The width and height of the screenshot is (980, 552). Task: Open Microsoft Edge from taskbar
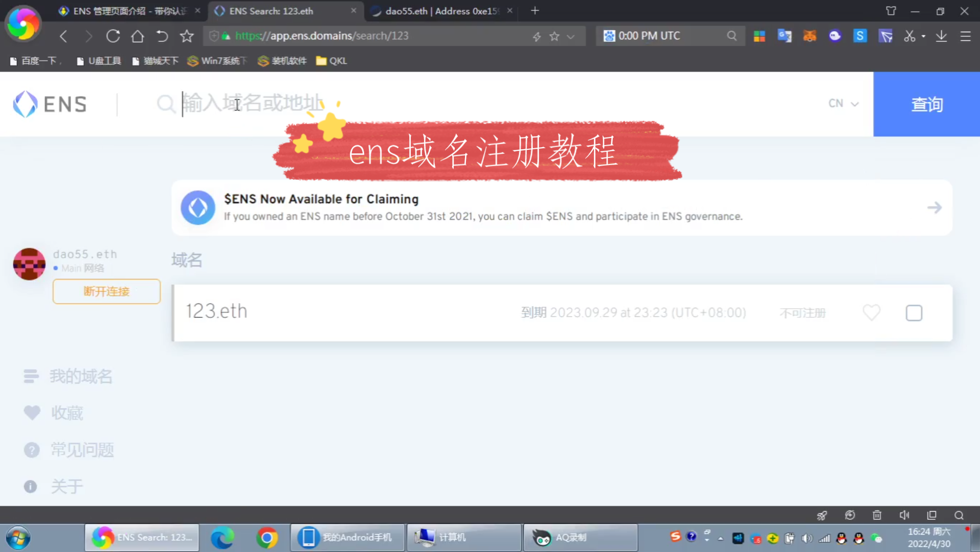(x=222, y=538)
